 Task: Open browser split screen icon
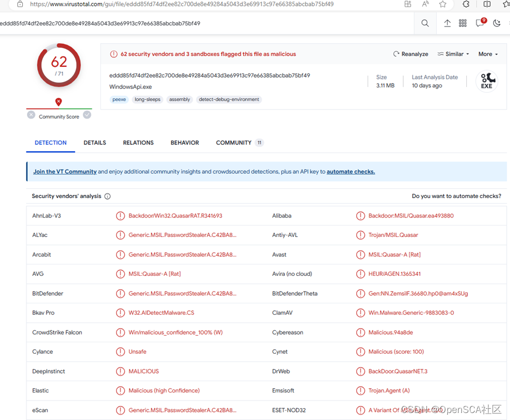[x=487, y=4]
